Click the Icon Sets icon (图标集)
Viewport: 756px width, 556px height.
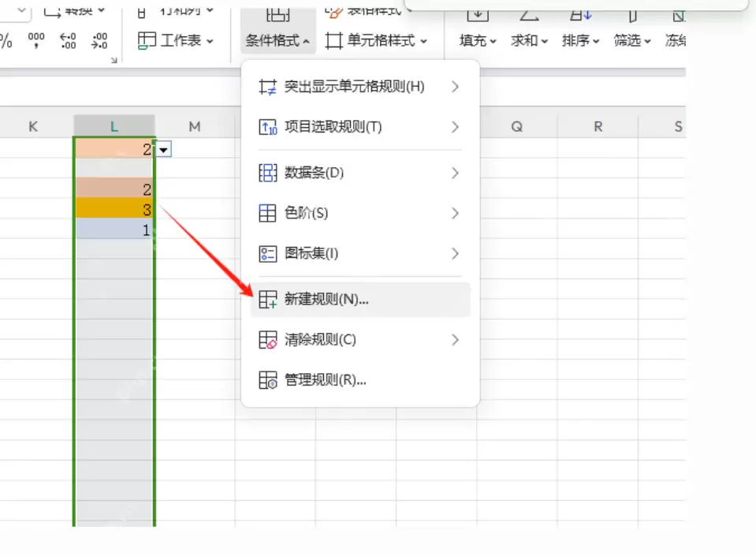267,254
